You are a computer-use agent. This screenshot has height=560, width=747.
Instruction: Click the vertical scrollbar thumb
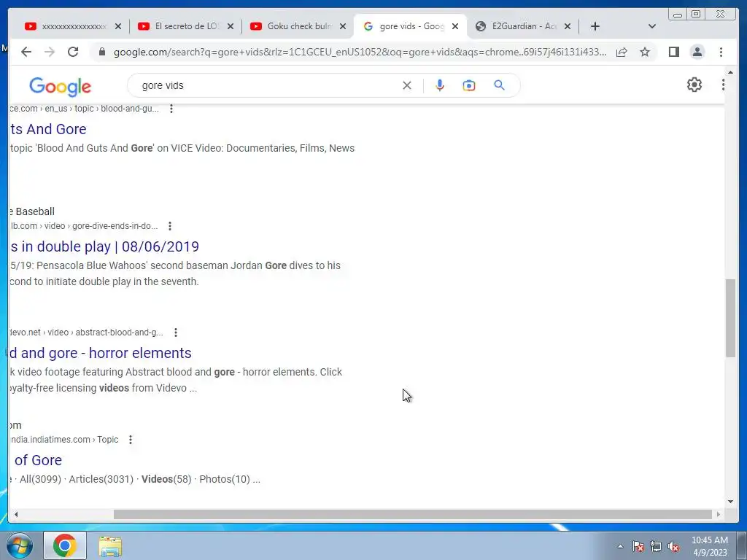click(x=730, y=318)
